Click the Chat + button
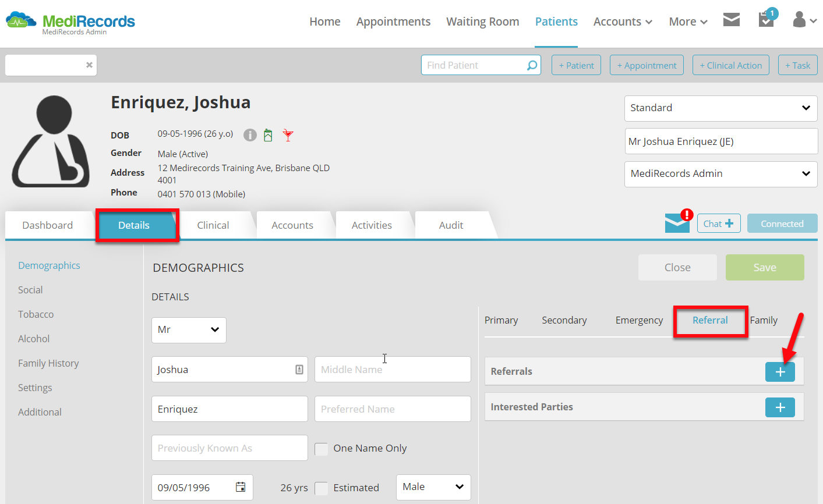 pos(719,223)
